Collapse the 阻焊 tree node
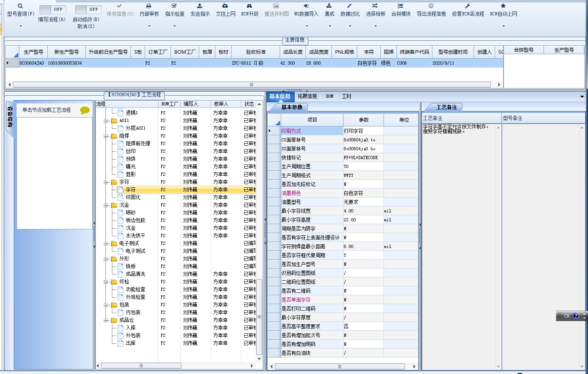The height and width of the screenshot is (374, 588). pyautogui.click(x=106, y=136)
